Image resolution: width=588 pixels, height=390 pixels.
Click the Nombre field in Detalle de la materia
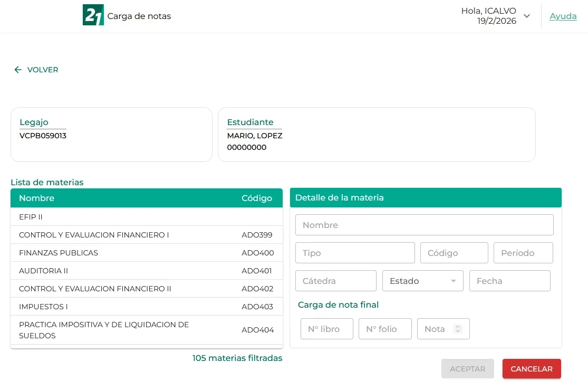tap(425, 225)
